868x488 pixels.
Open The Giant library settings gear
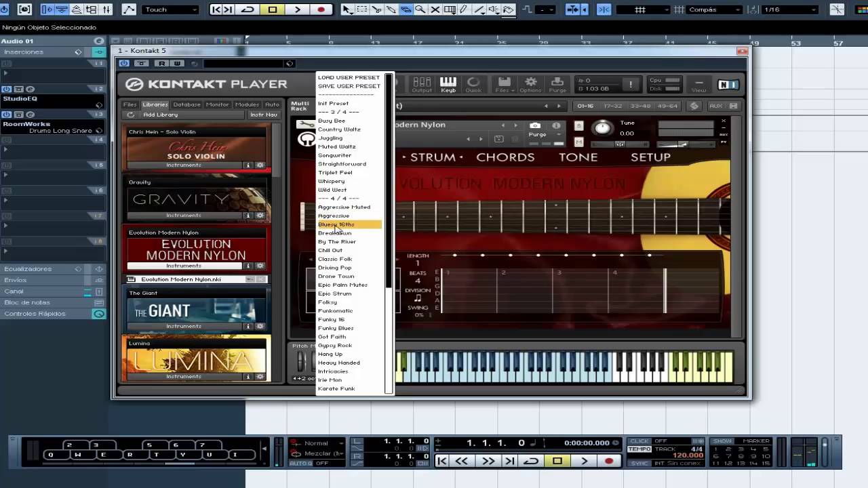pos(260,327)
